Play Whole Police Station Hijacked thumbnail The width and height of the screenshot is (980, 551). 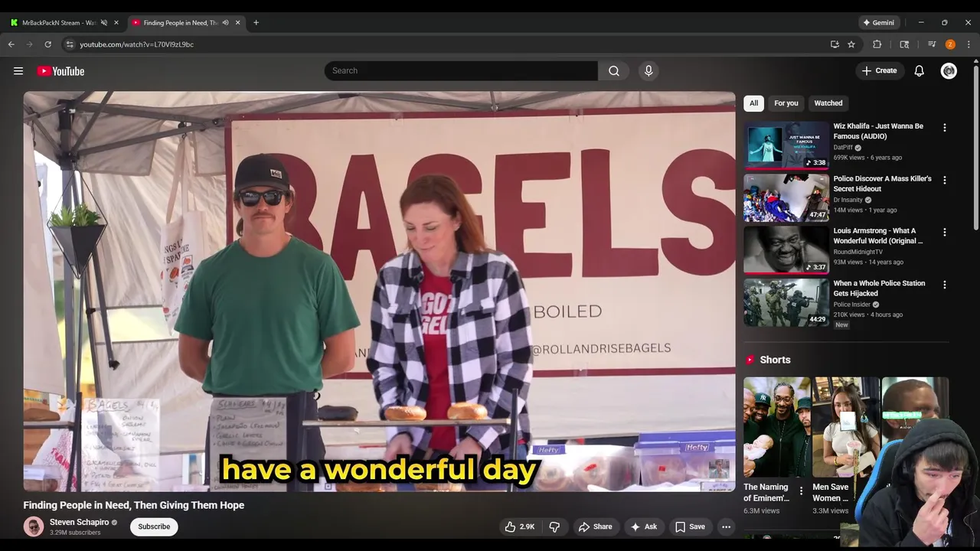coord(786,302)
